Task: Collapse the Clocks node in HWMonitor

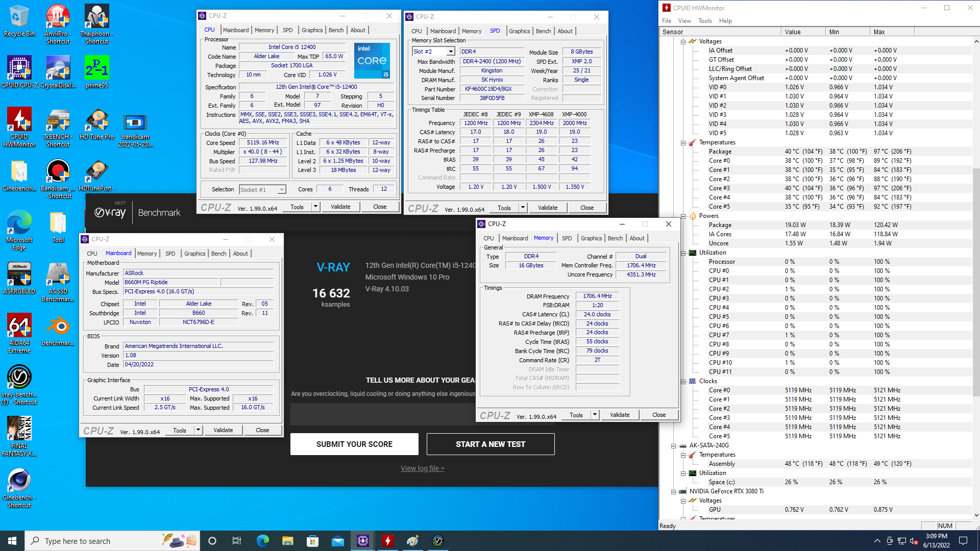Action: pyautogui.click(x=683, y=381)
